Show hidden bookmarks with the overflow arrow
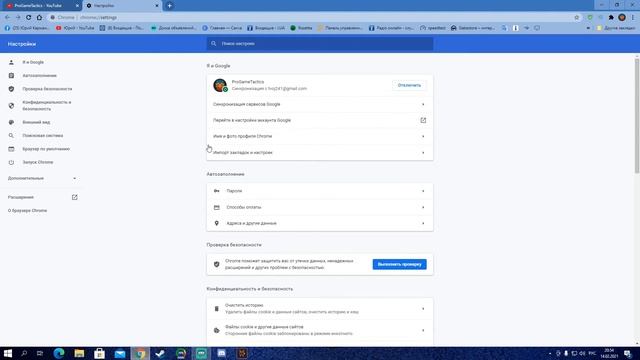This screenshot has height=360, width=640. [588, 28]
